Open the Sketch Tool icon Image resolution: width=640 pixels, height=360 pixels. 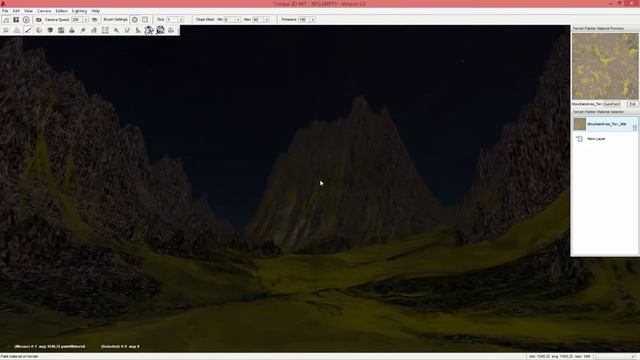coord(50,30)
